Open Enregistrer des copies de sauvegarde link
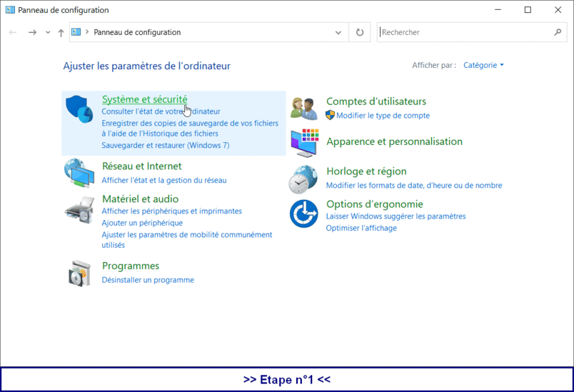 click(190, 128)
